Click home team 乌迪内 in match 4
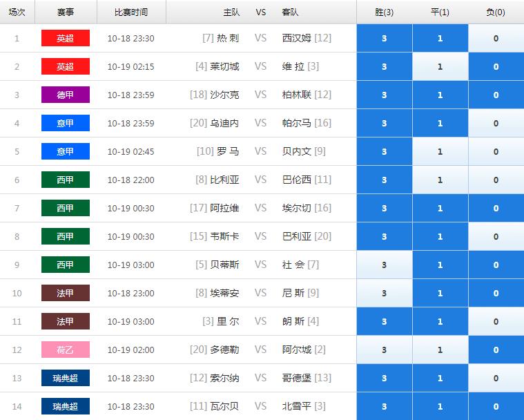The width and height of the screenshot is (524, 420). click(x=224, y=123)
